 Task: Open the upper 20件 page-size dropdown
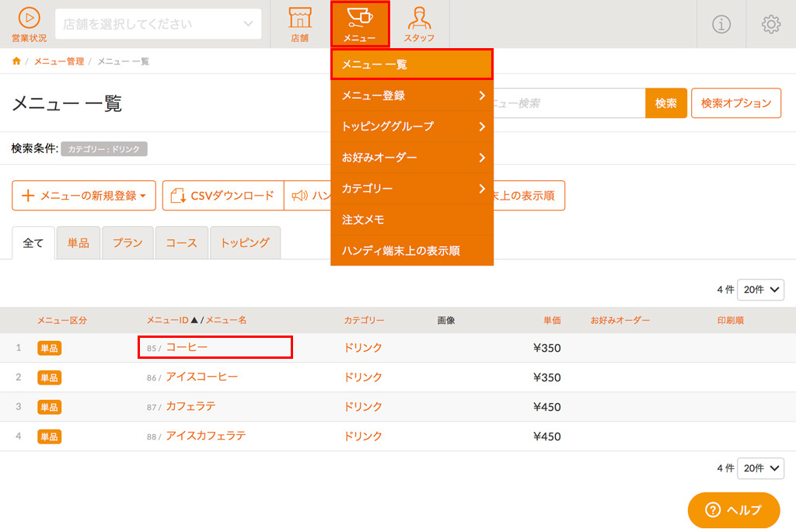click(x=760, y=290)
